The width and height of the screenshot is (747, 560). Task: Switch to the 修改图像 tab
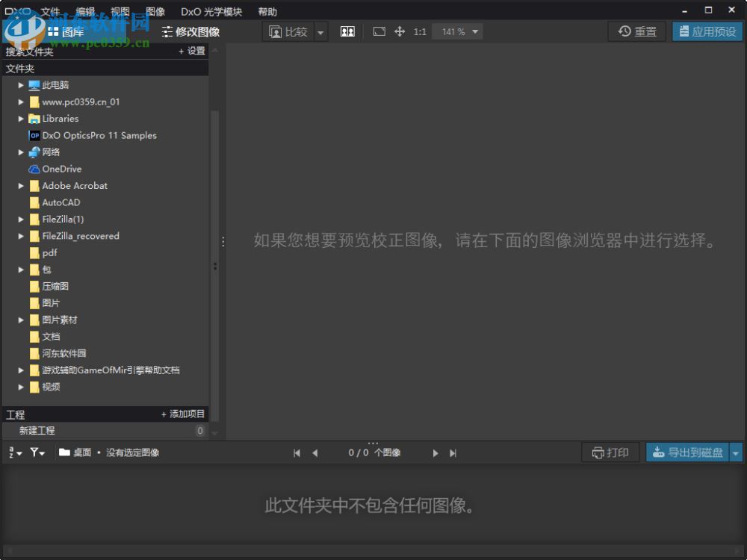tap(191, 31)
